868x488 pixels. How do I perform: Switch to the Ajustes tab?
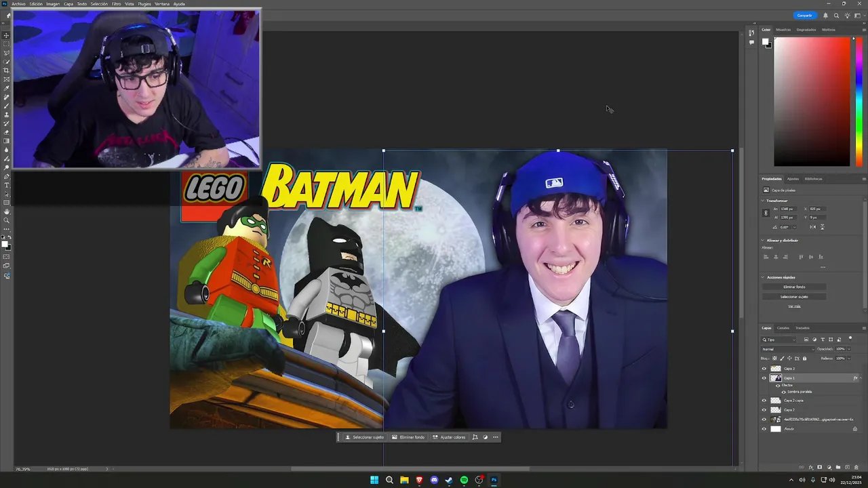coord(793,179)
